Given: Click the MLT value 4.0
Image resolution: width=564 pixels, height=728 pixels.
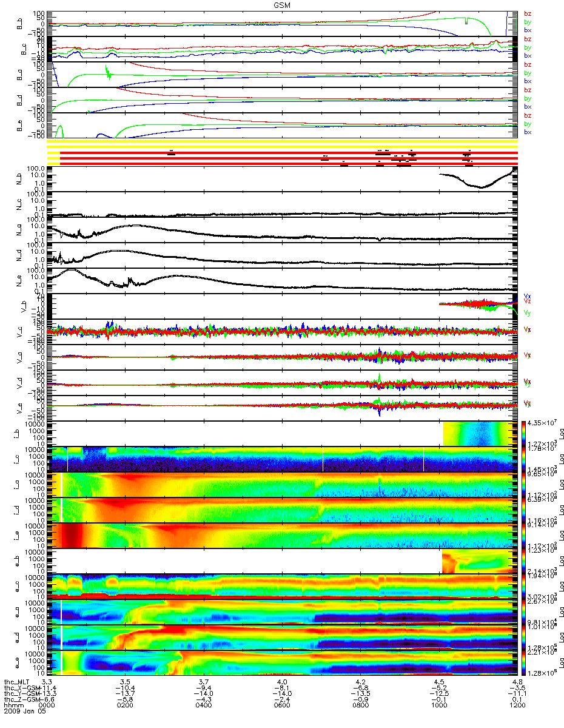Looking at the screenshot, I should (x=281, y=682).
